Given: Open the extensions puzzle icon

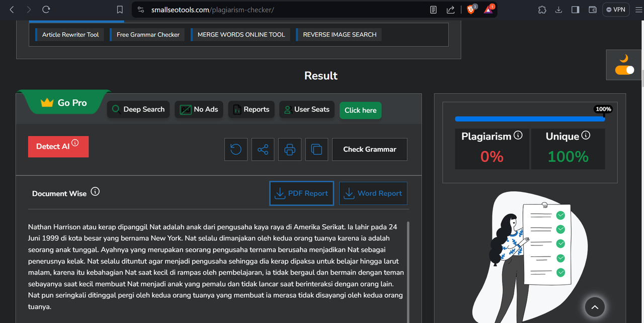Looking at the screenshot, I should 542,10.
